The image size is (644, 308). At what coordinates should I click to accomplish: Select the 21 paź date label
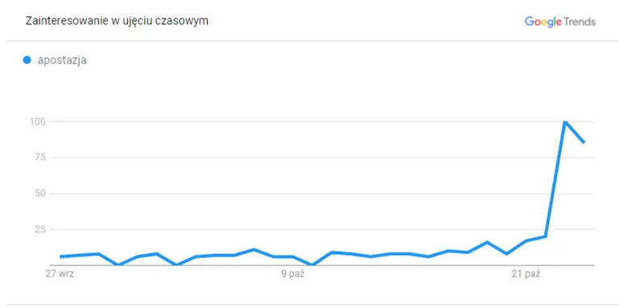(x=526, y=274)
